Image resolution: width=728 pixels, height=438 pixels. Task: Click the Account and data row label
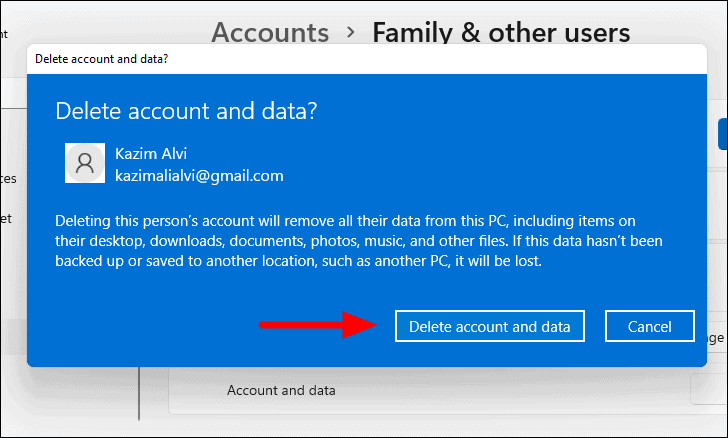(281, 390)
